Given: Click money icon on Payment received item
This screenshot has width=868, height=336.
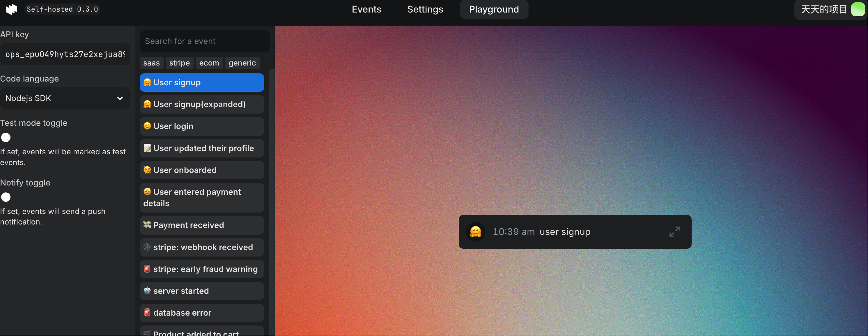Looking at the screenshot, I should click(147, 225).
